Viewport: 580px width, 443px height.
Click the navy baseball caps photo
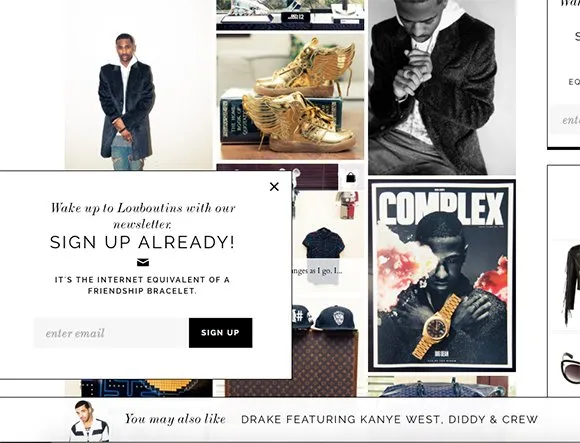[x=324, y=317]
